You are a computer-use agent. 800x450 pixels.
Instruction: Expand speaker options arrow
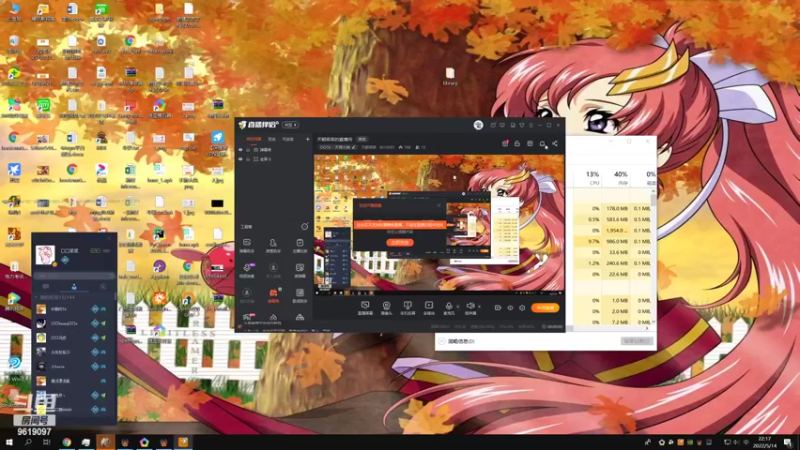pos(479,307)
